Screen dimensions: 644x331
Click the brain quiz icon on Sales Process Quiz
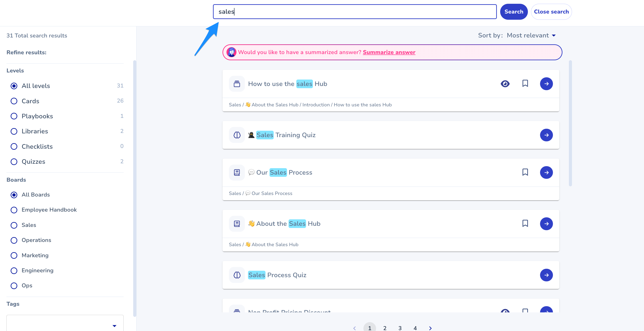(237, 275)
